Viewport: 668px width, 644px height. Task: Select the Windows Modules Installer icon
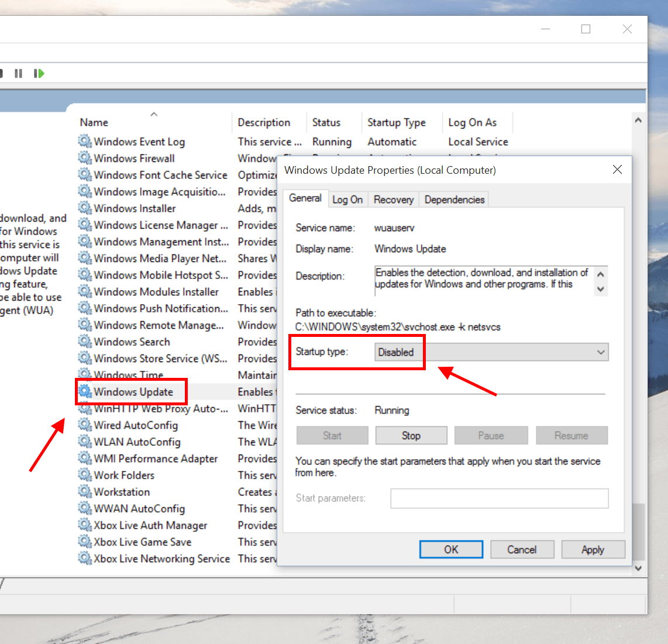(x=85, y=291)
